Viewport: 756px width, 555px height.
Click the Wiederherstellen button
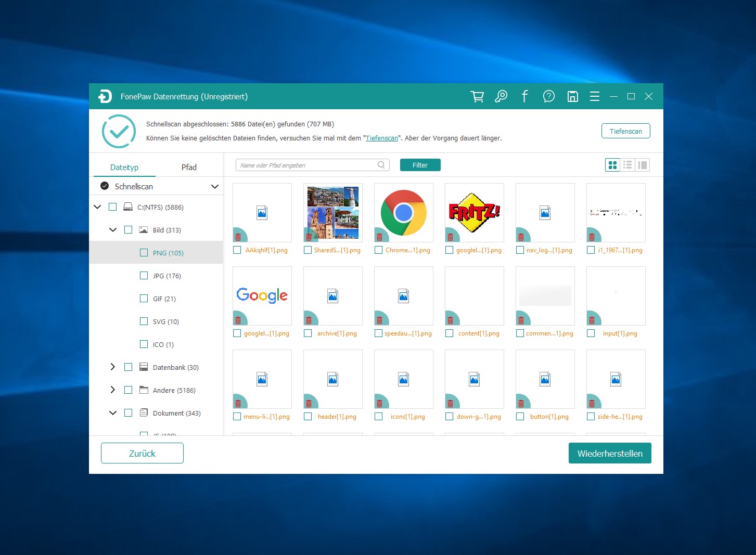(x=610, y=453)
